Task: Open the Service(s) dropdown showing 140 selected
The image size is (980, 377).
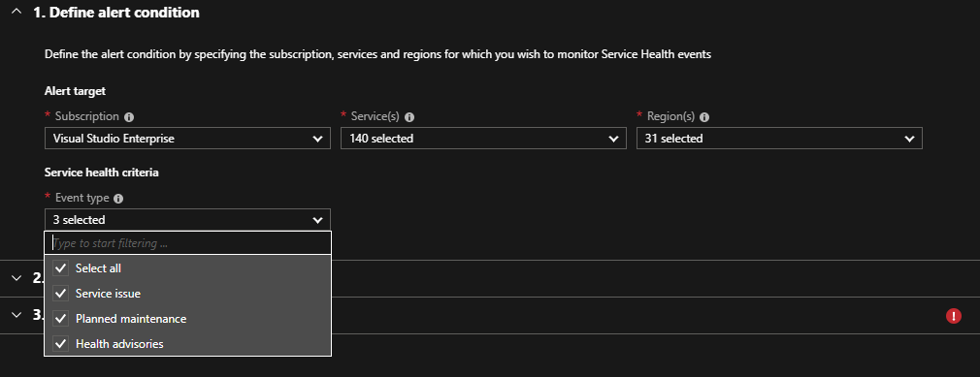Action: [483, 139]
